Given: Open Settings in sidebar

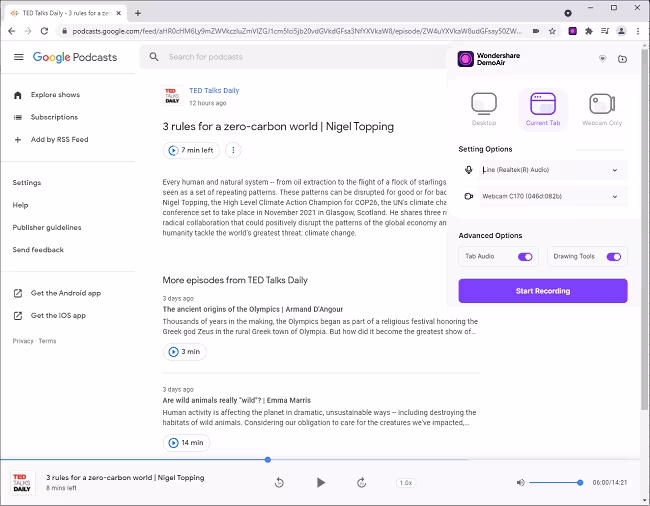Looking at the screenshot, I should pyautogui.click(x=27, y=183).
